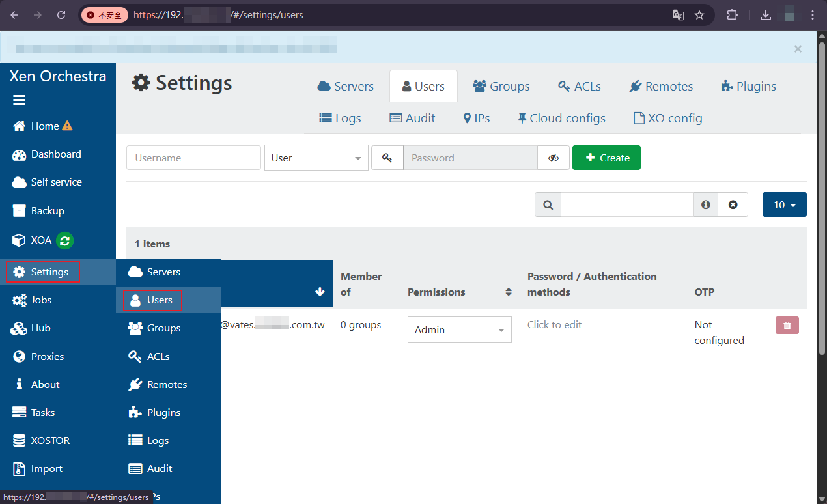Switch to the top Logs tab
This screenshot has height=504, width=827.
pos(340,118)
